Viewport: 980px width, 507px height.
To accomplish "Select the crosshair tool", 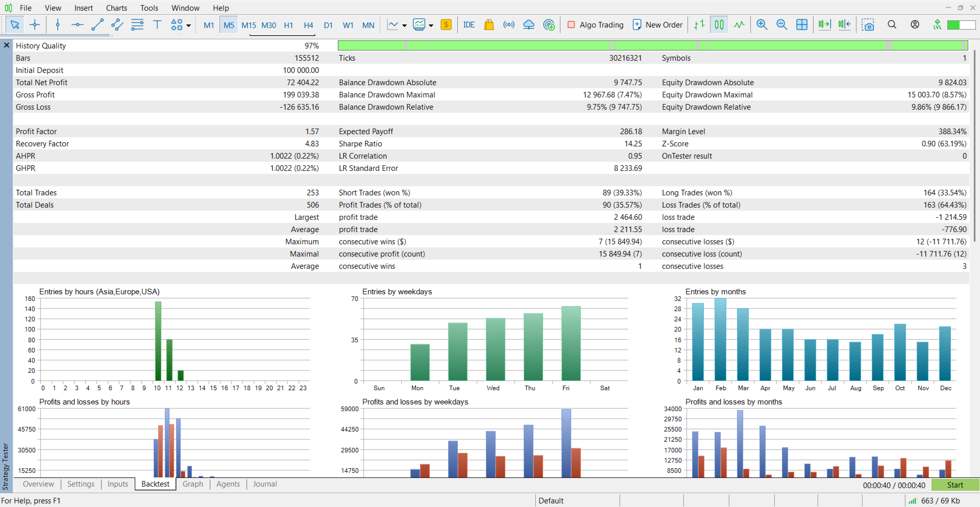I will pyautogui.click(x=35, y=24).
